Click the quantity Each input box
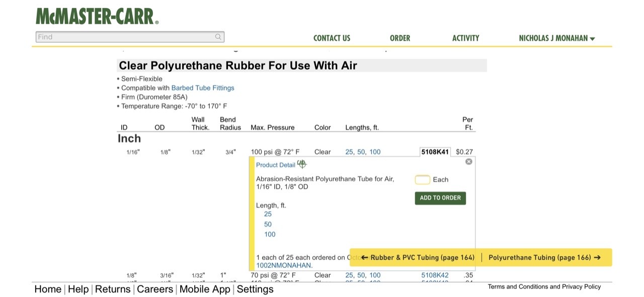This screenshot has height=297, width=644. pyautogui.click(x=422, y=179)
